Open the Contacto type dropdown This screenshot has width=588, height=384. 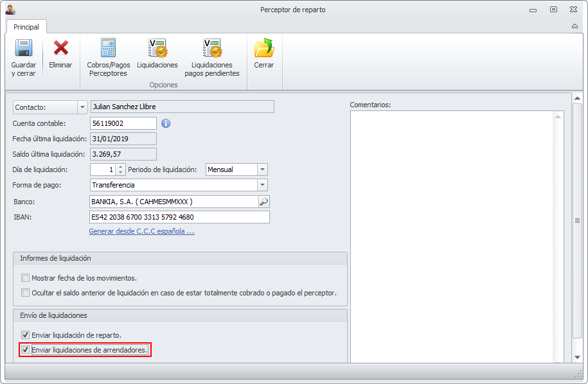(82, 107)
